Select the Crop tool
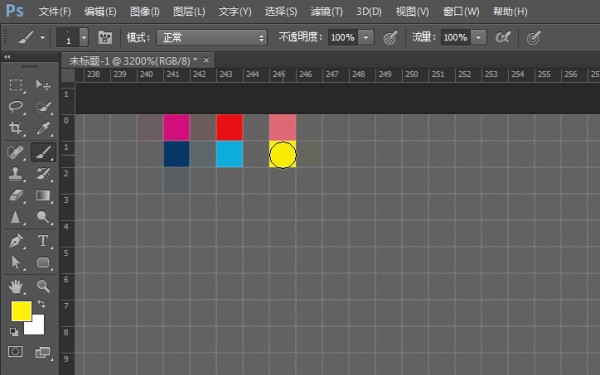The image size is (600, 375). pyautogui.click(x=15, y=128)
